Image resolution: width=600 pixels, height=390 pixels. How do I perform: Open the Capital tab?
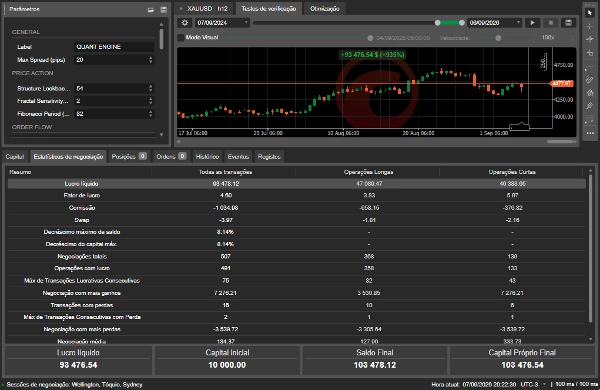[x=15, y=157]
